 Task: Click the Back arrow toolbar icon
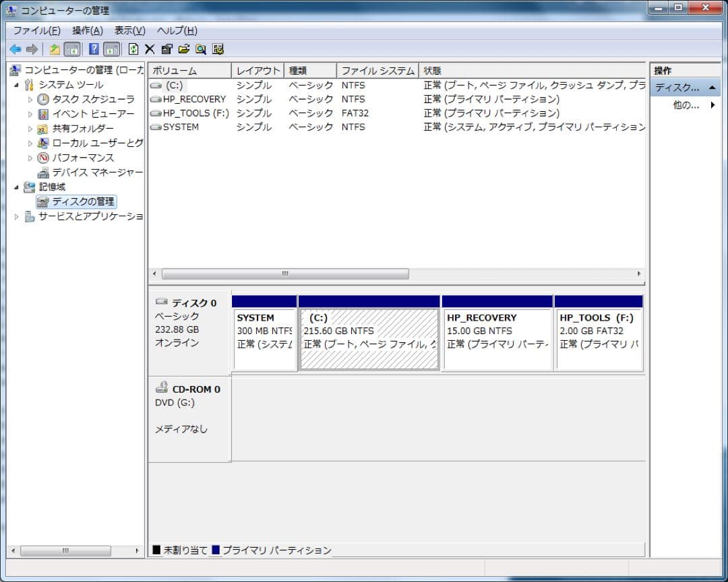click(16, 49)
